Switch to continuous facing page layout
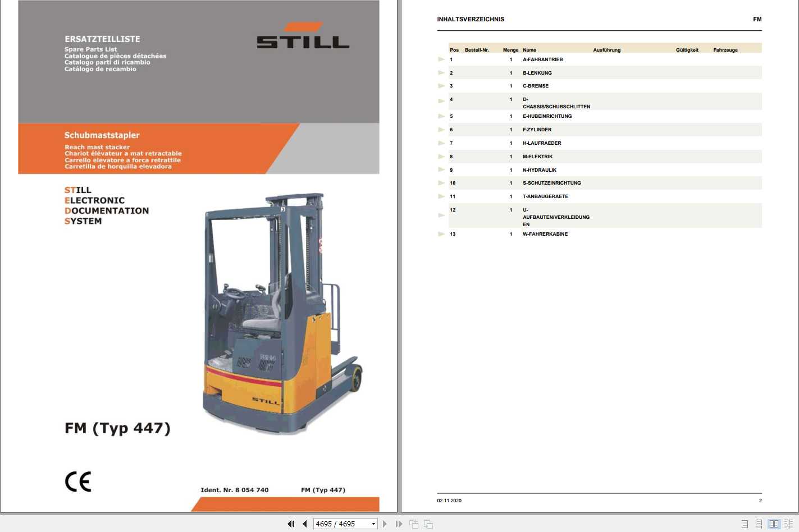Screen dimensions: 799x532 (x=788, y=524)
